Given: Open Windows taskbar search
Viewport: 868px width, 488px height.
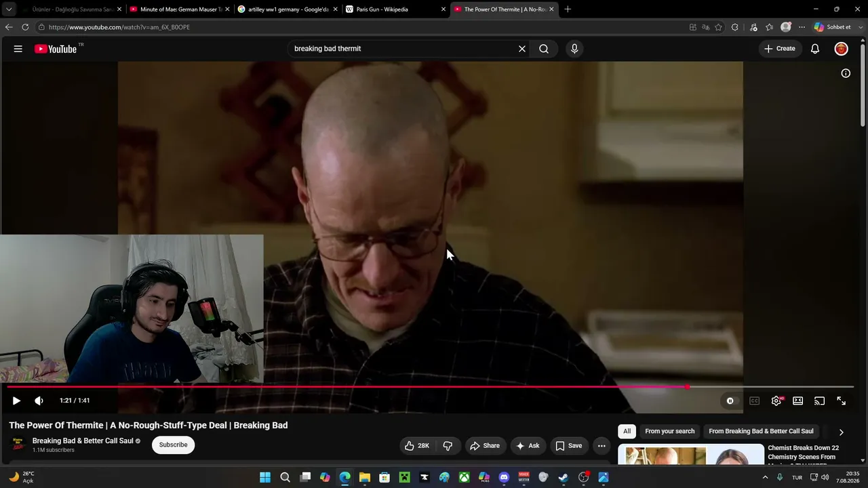Looking at the screenshot, I should point(285,477).
